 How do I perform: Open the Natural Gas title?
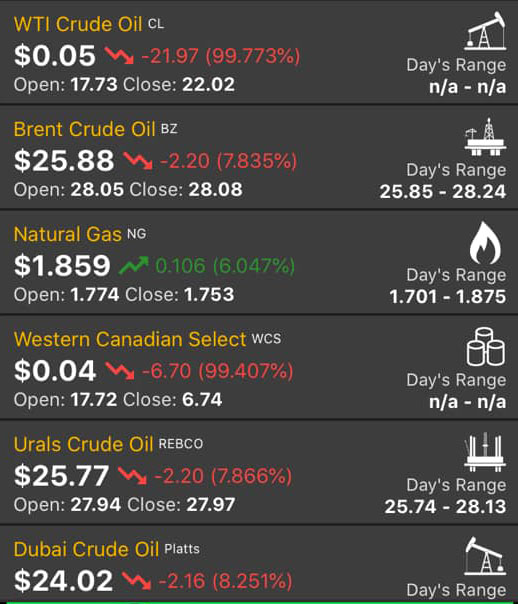tap(68, 234)
